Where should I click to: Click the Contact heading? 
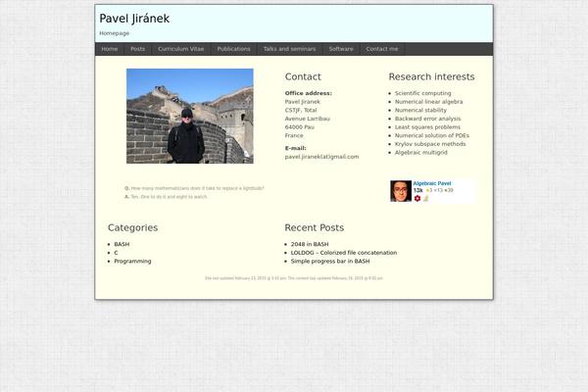[x=303, y=76]
